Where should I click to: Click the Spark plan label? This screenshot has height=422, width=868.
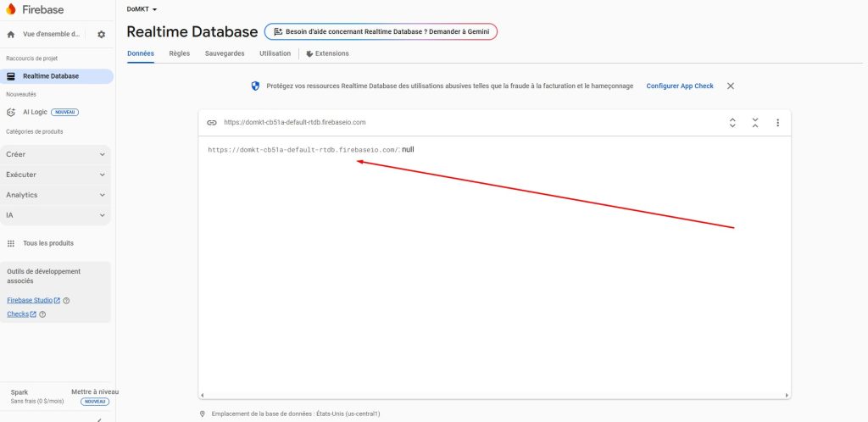pos(19,392)
